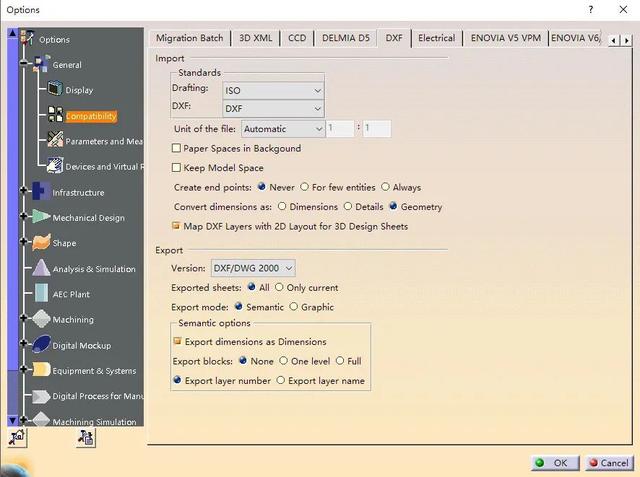Click the Cancel button
The height and width of the screenshot is (477, 640).
607,463
